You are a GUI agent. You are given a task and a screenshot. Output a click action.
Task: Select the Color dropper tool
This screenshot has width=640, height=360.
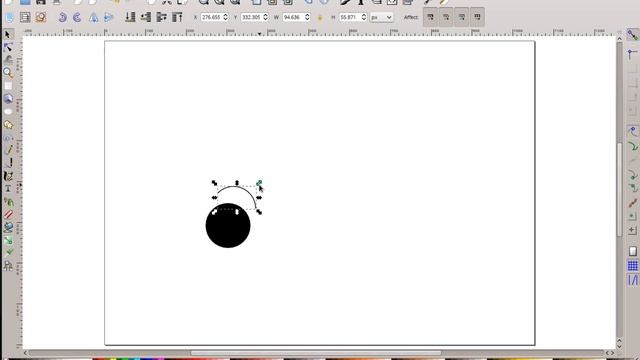tap(8, 253)
